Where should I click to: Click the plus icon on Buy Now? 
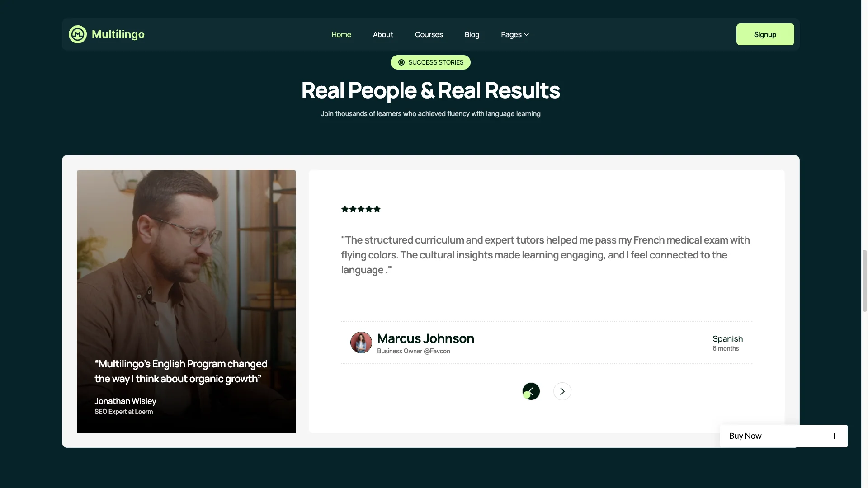[x=834, y=436]
